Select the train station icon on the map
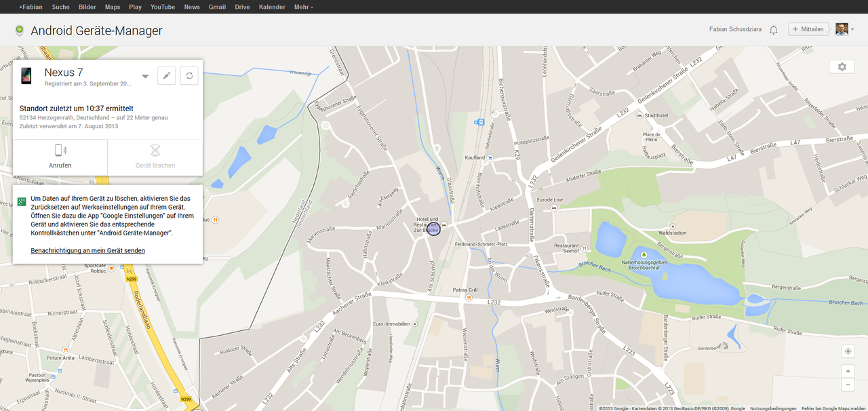Screen dimensions: 868x411 [x=480, y=123]
